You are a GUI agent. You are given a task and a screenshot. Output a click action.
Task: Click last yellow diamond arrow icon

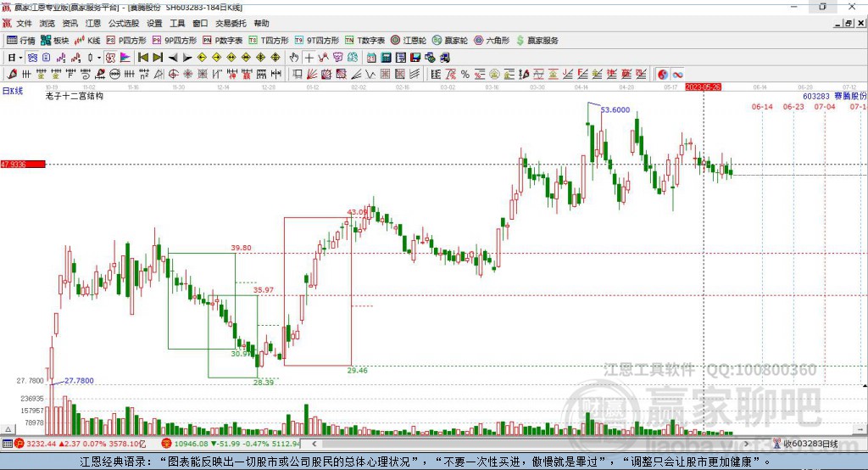[275, 58]
